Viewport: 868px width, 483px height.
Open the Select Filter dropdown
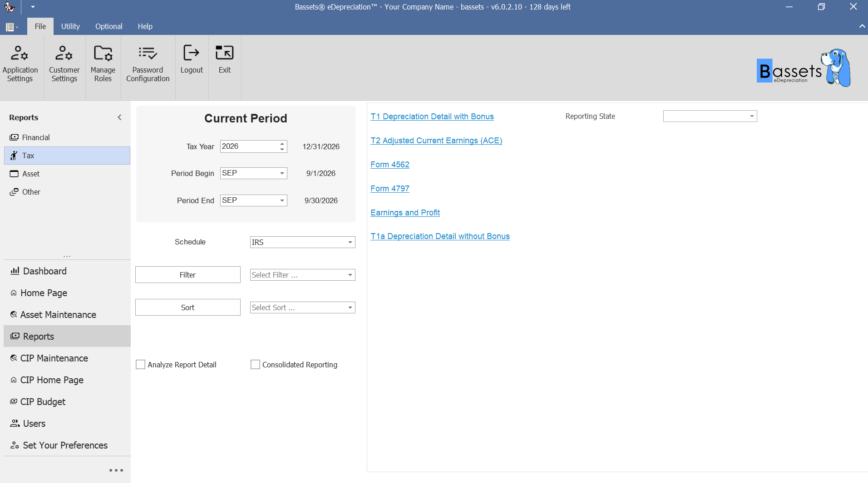[x=350, y=275]
